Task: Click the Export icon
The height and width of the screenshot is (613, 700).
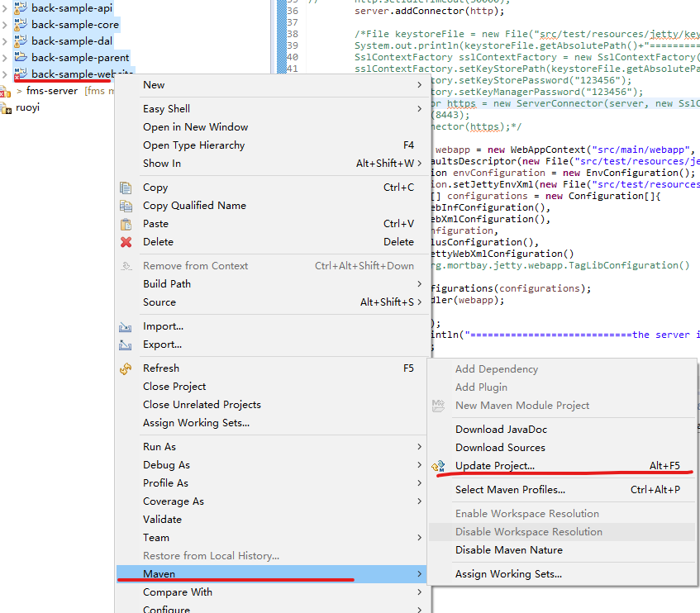Action: tap(126, 345)
